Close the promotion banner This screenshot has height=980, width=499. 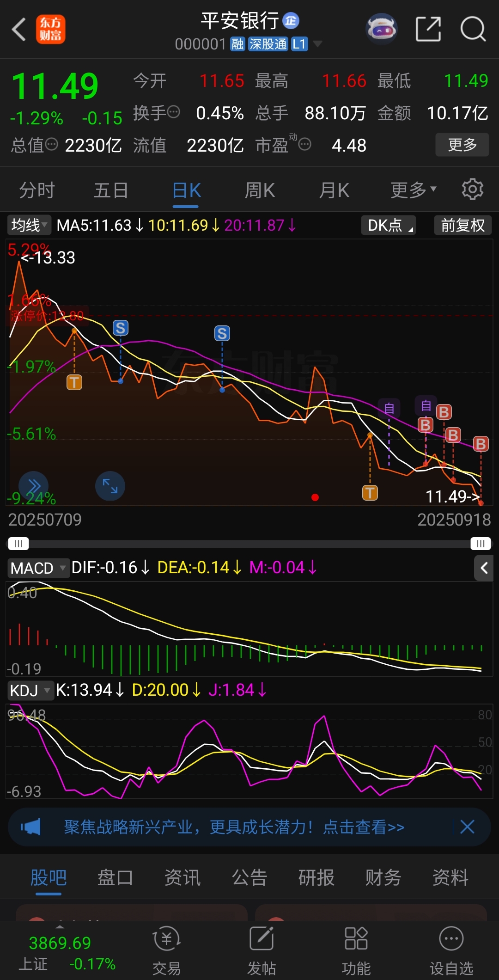tap(467, 827)
